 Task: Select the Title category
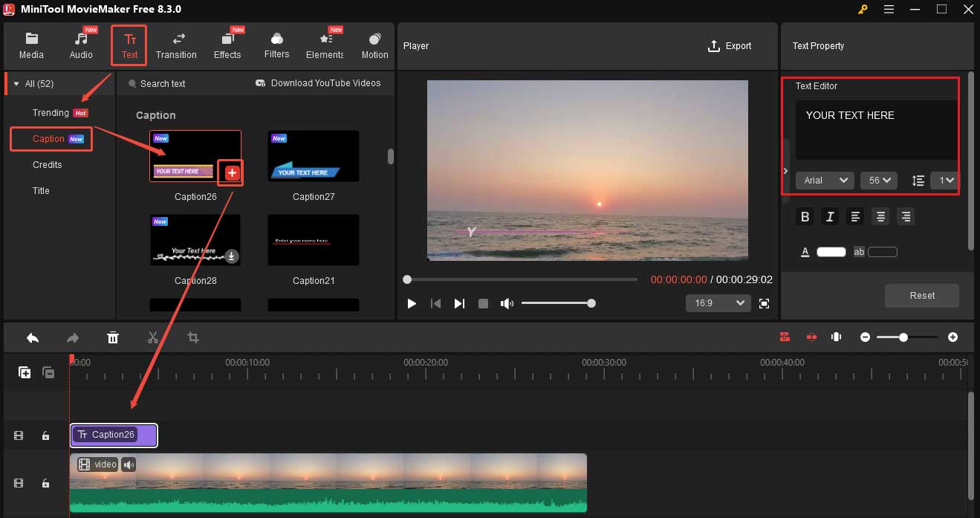click(41, 191)
